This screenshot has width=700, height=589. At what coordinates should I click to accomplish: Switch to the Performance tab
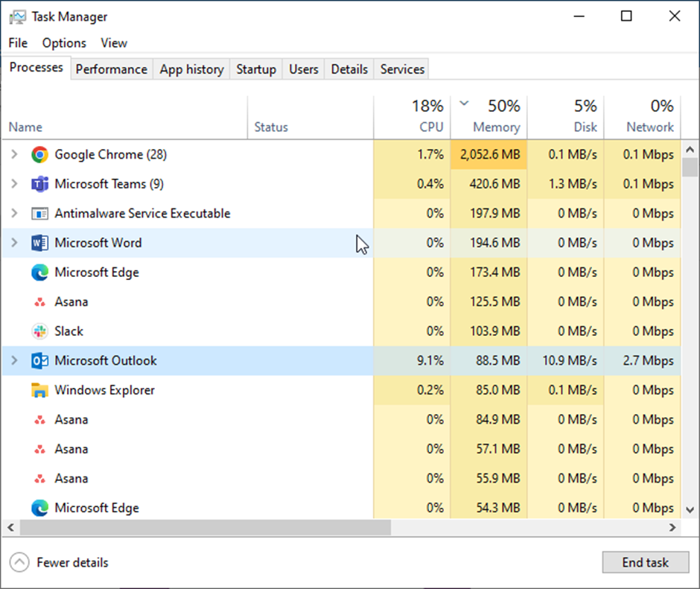point(112,69)
